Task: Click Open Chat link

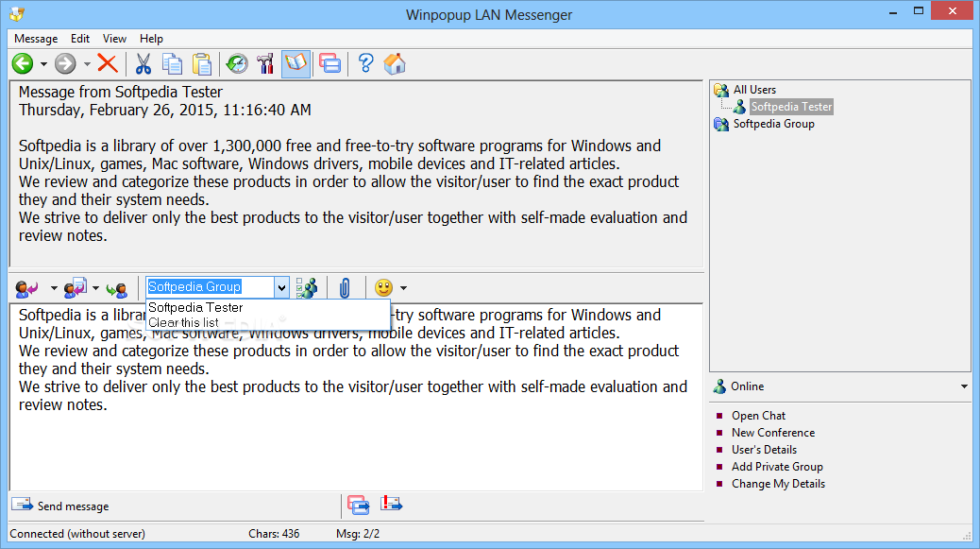Action: pyautogui.click(x=759, y=416)
